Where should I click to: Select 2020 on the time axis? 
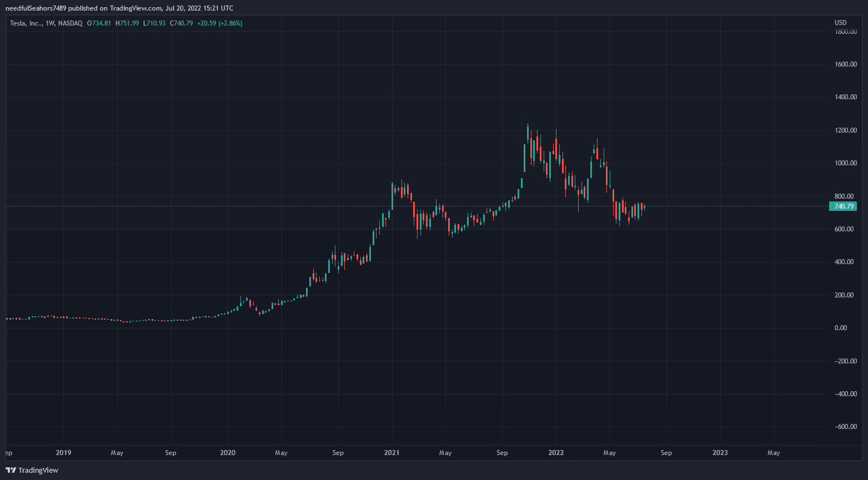tap(228, 453)
